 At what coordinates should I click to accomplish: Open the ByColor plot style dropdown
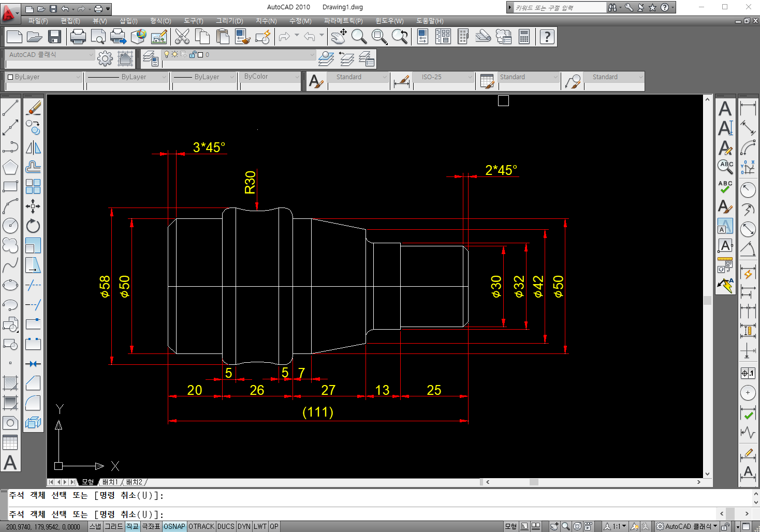271,77
